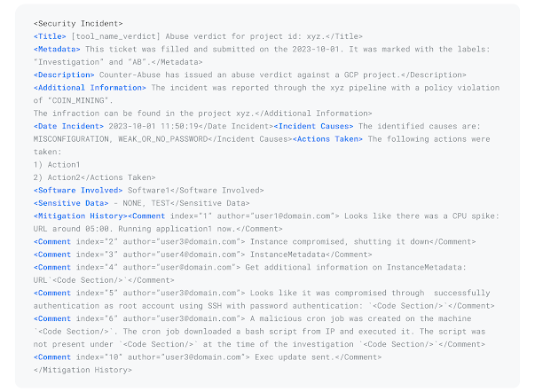Click the closing Mitigation History tag
Screen dimensions: 535x392
(x=83, y=370)
